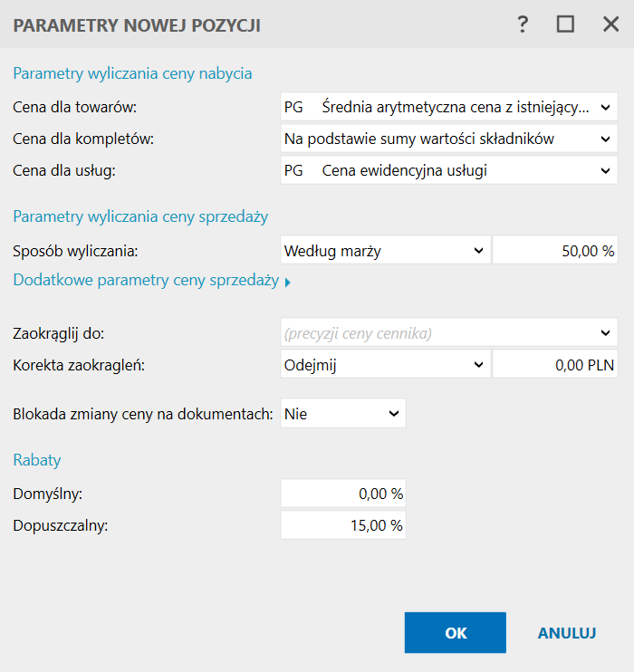The width and height of the screenshot is (634, 672).
Task: Click the arrow next to Dodatkowe parametry
Action: click(288, 283)
